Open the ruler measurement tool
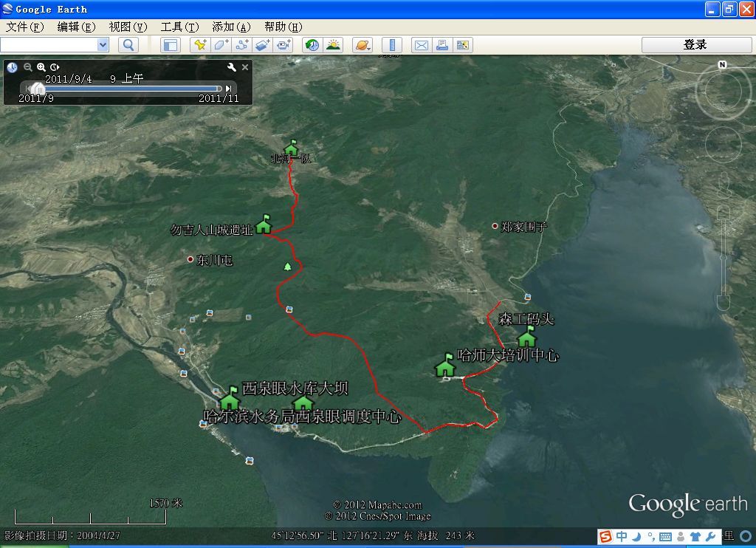The height and width of the screenshot is (548, 756). coord(392,45)
